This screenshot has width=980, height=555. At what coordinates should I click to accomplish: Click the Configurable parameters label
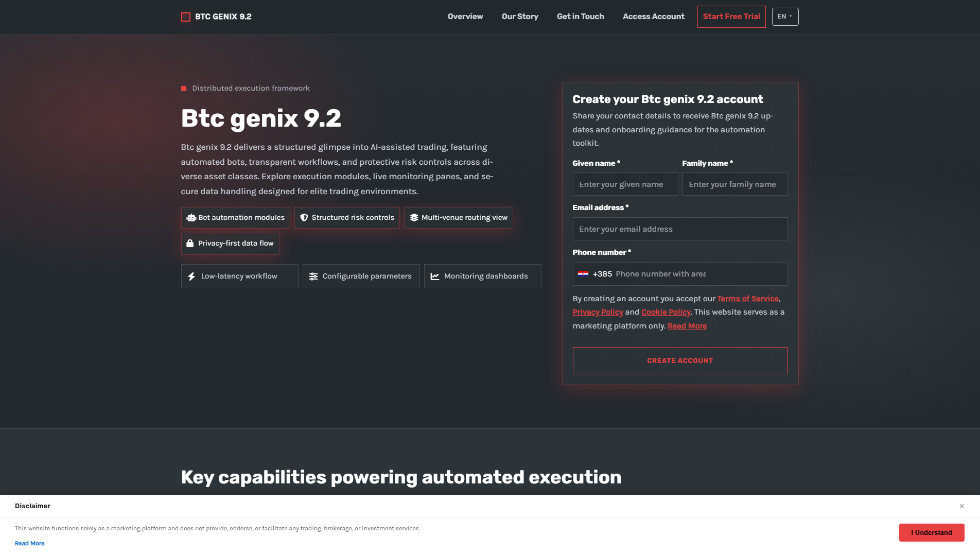[367, 276]
